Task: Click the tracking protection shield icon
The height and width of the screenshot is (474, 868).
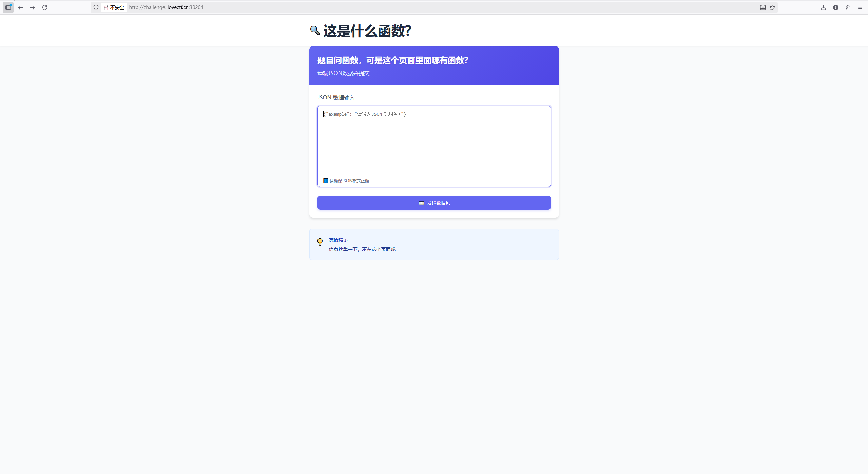Action: (x=96, y=7)
